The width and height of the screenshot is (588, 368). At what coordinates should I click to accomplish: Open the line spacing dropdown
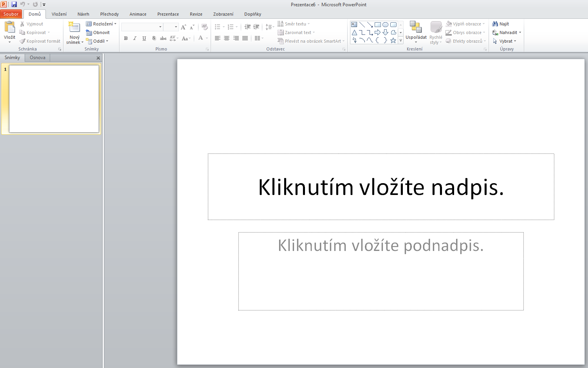[x=270, y=27]
